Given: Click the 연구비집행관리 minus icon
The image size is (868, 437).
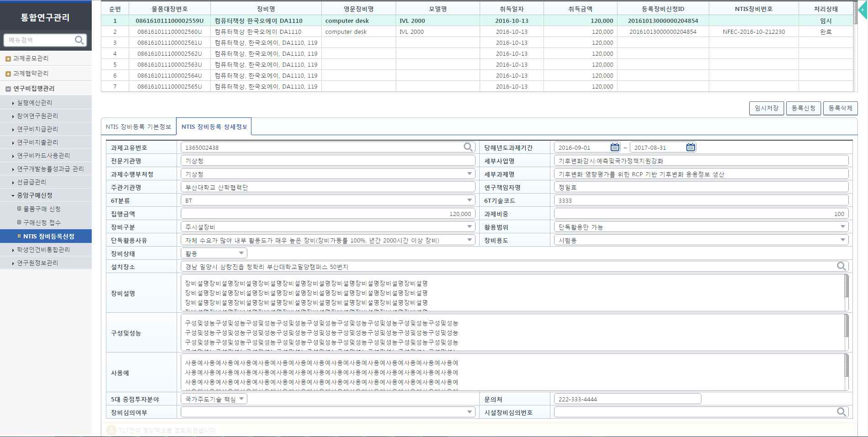Looking at the screenshot, I should (x=8, y=89).
